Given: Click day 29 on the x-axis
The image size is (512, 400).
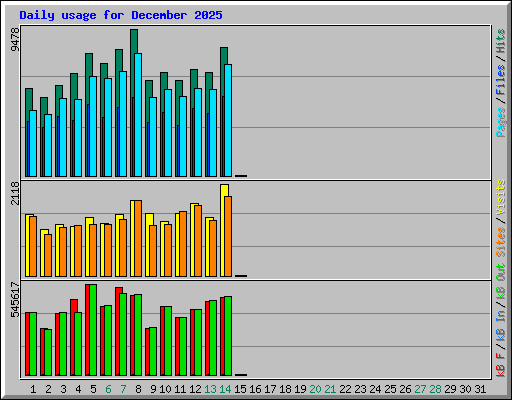Looking at the screenshot, I should pyautogui.click(x=450, y=389).
